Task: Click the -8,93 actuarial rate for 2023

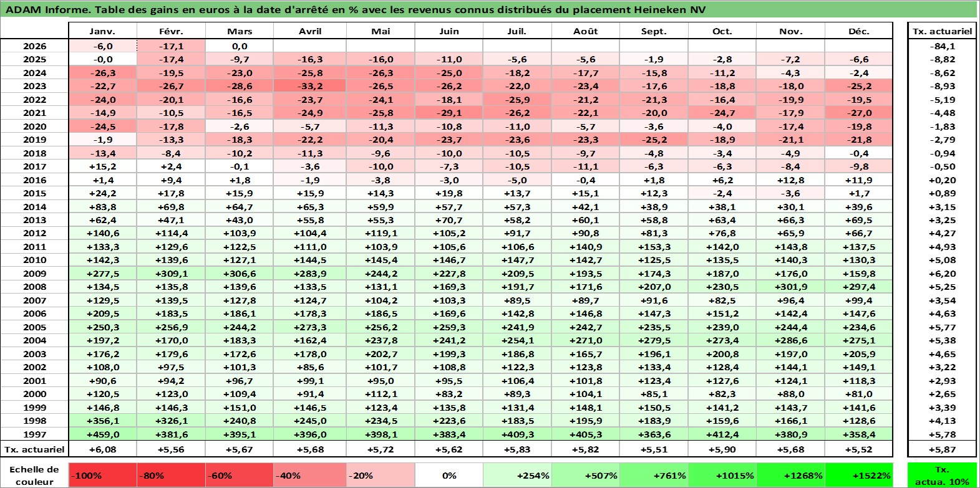Action: (942, 86)
